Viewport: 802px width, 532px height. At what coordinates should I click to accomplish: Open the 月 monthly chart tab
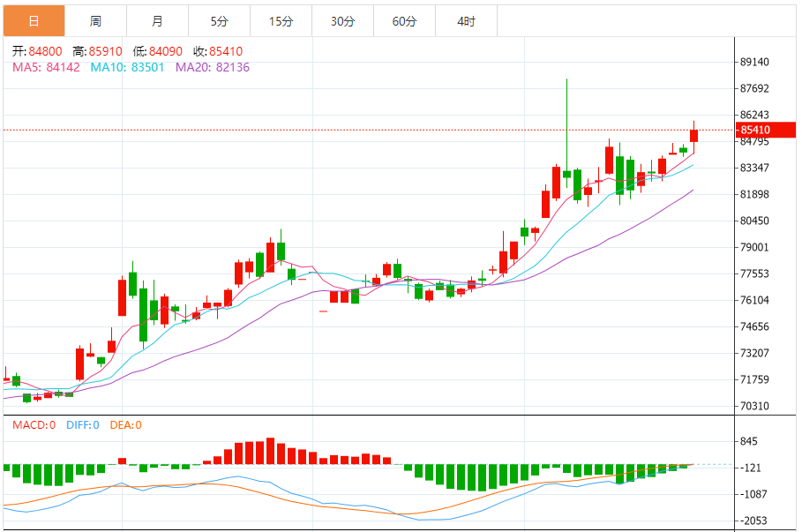point(157,21)
